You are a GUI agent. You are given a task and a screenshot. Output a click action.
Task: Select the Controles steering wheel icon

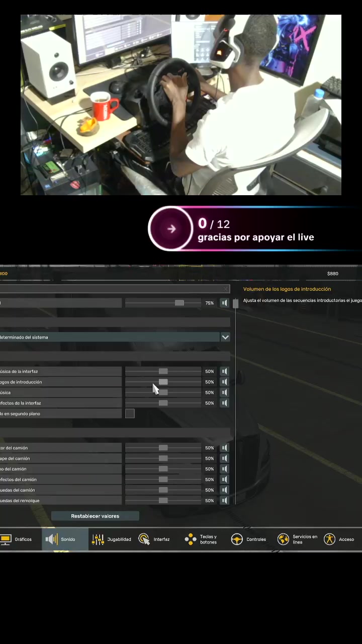[237, 539]
